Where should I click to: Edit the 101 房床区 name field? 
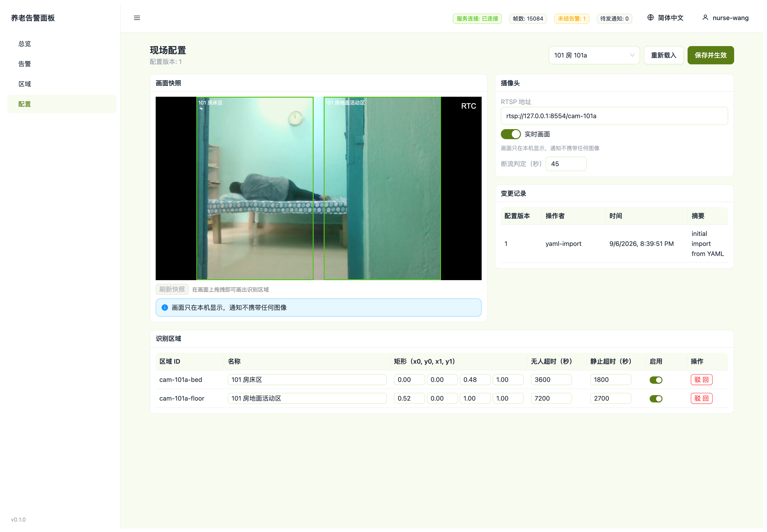tap(307, 380)
